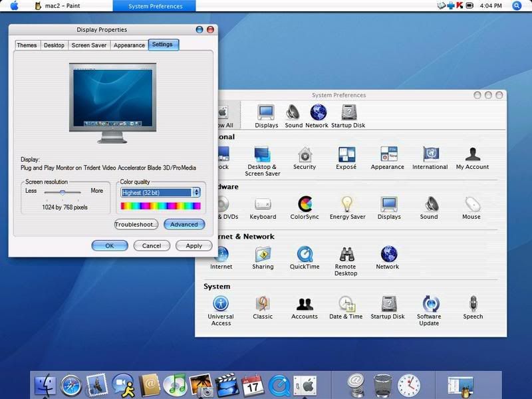Adjust the Screen resolution slider
The width and height of the screenshot is (532, 399).
point(63,192)
